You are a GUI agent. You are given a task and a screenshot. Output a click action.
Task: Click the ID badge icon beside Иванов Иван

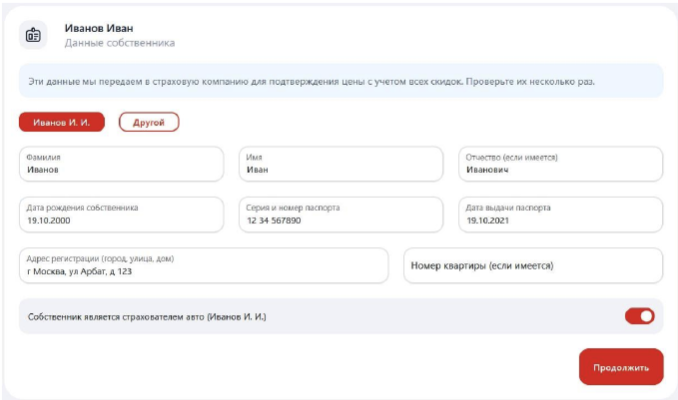[x=33, y=35]
